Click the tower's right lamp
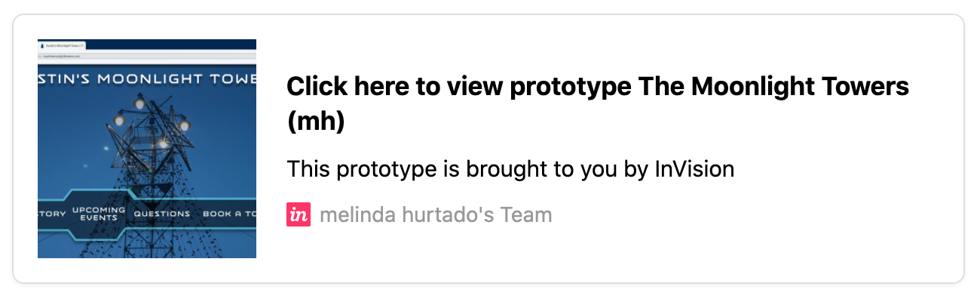The width and height of the screenshot is (980, 302). click(x=183, y=125)
